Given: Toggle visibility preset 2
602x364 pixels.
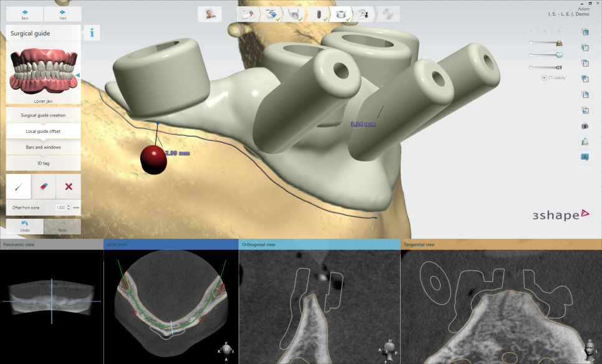Looking at the screenshot, I should 545,31.
